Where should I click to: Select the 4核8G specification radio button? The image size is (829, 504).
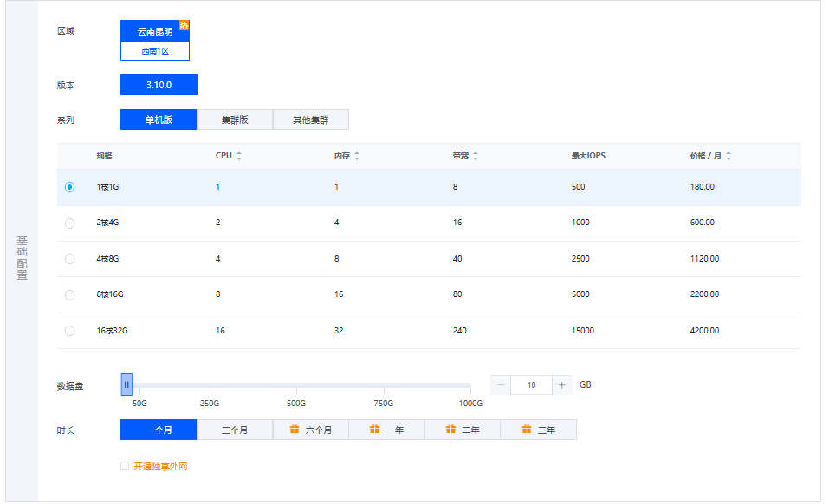pos(69,259)
